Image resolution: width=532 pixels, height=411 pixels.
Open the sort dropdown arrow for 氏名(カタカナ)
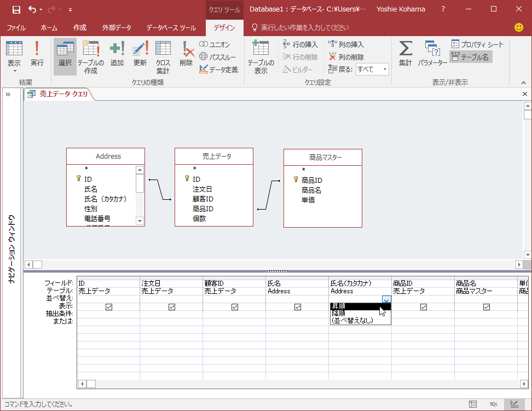tap(386, 300)
